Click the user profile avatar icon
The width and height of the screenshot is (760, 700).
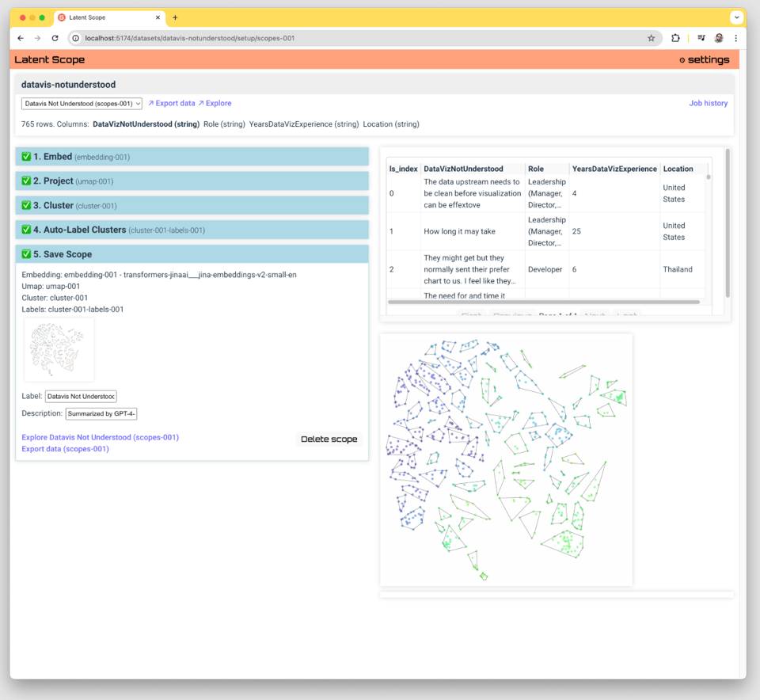click(719, 38)
